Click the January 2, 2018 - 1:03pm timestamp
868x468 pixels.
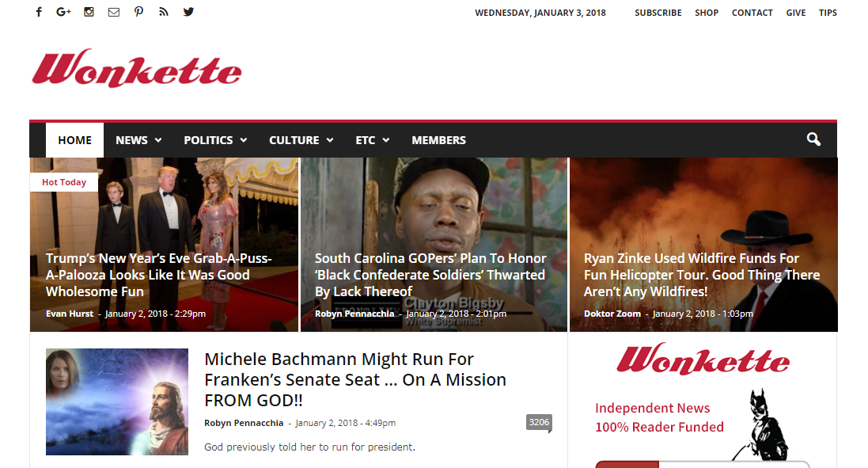[x=703, y=314]
